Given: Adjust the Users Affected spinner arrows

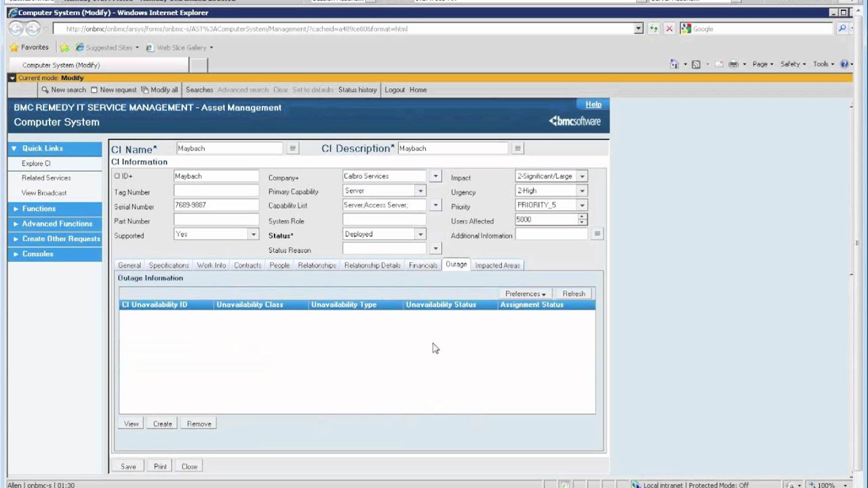Looking at the screenshot, I should point(582,220).
